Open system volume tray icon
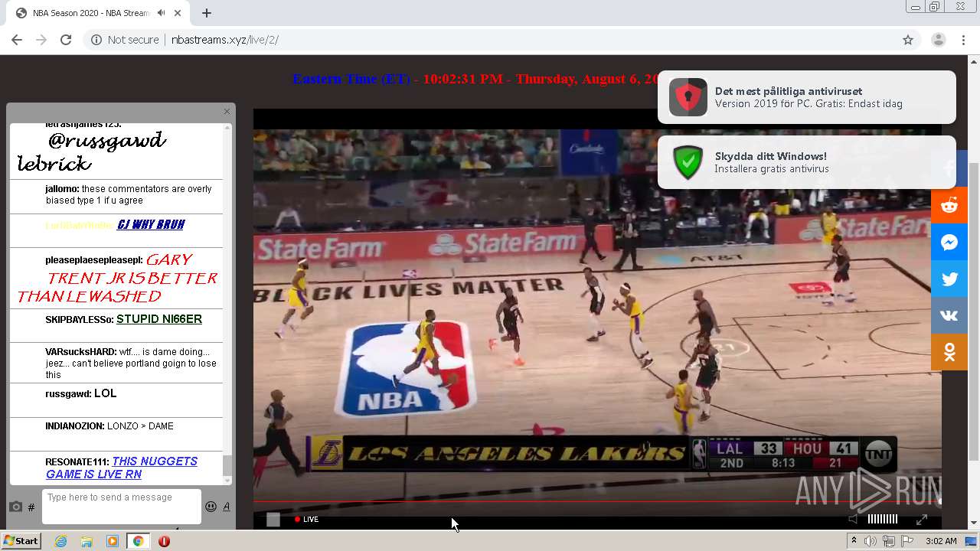Screen dimensions: 980x551 tap(871, 541)
